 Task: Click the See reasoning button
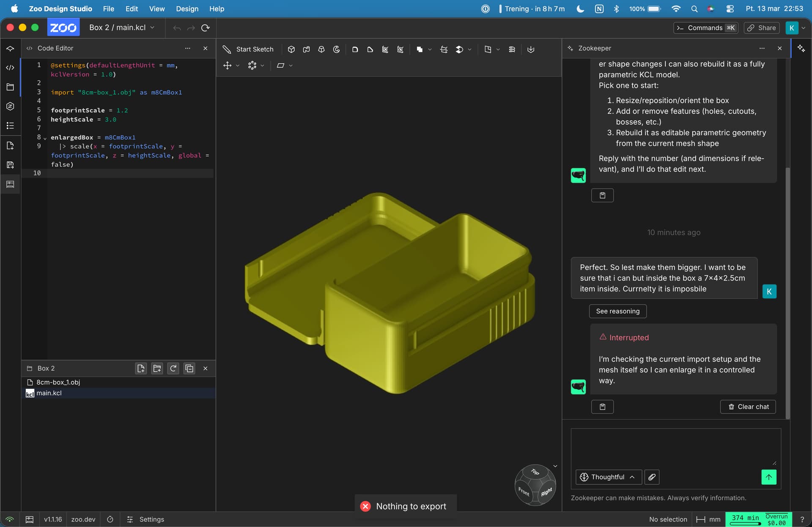point(617,311)
